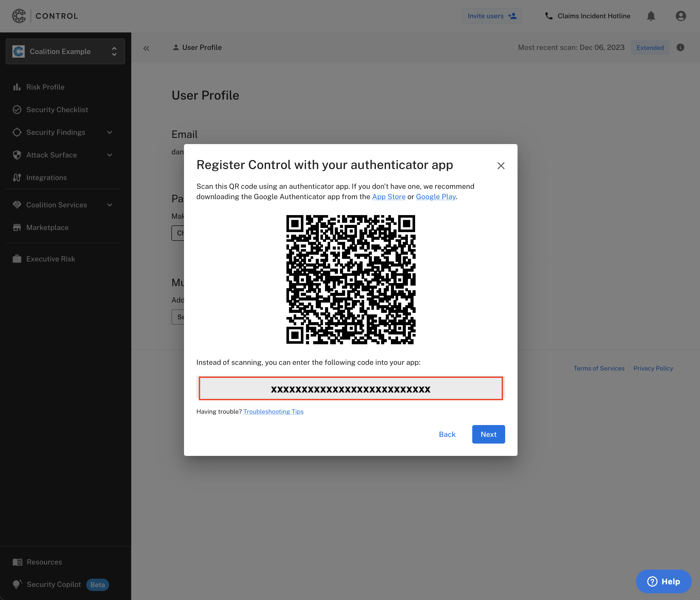Click the manual setup code field
This screenshot has width=700, height=600.
pos(351,388)
